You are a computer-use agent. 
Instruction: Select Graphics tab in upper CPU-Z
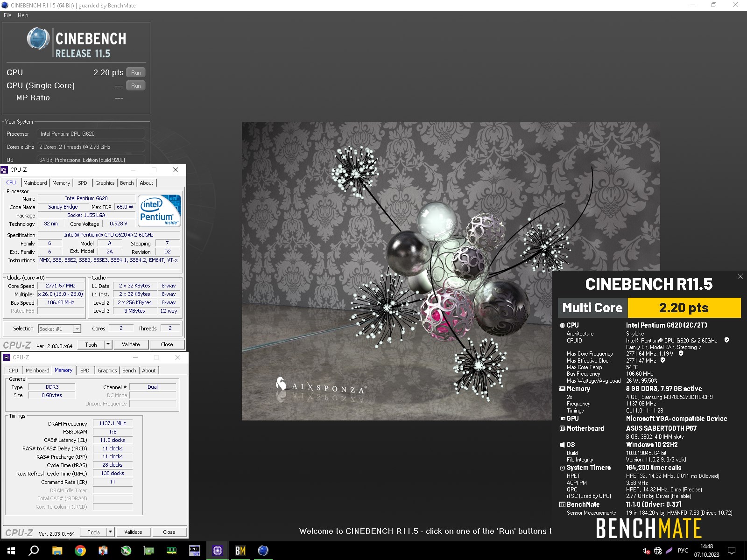tap(105, 183)
